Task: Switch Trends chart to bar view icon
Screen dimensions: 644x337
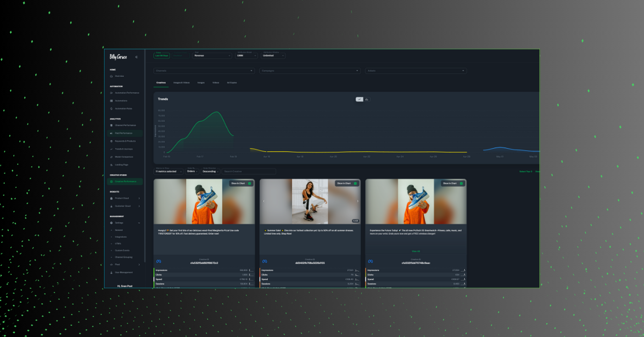Action: (x=367, y=99)
